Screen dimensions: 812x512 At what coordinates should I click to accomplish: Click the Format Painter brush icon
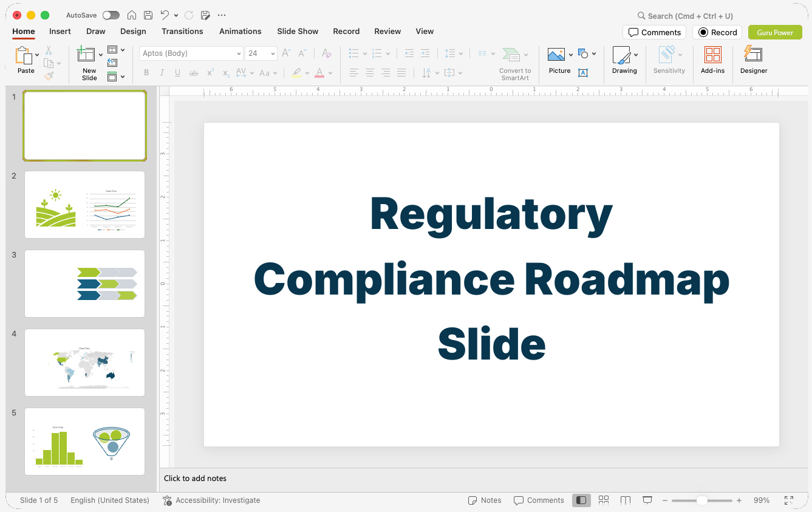pyautogui.click(x=49, y=76)
